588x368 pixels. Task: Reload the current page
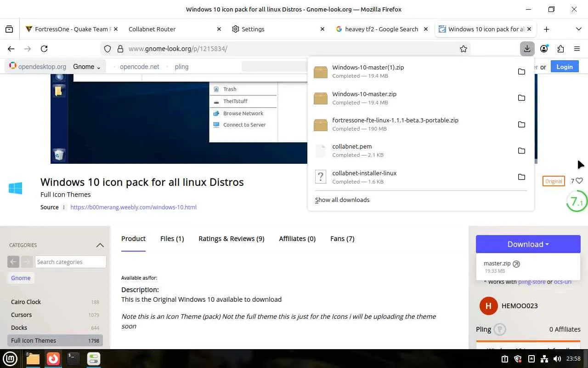point(44,49)
